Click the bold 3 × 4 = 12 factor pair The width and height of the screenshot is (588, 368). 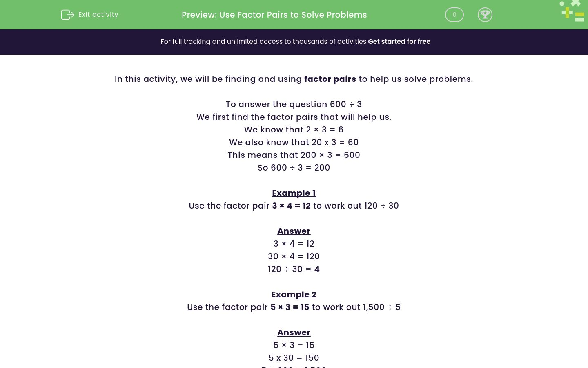click(x=291, y=206)
